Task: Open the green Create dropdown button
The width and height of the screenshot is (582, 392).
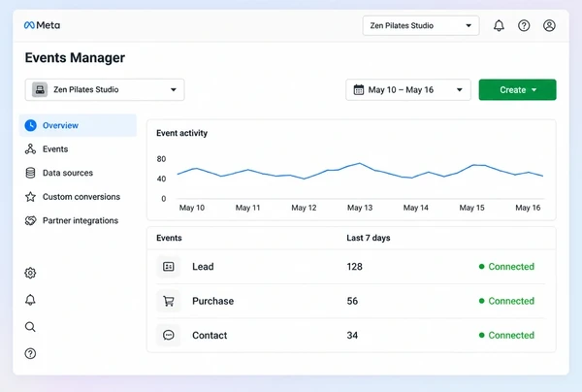Action: [x=517, y=90]
